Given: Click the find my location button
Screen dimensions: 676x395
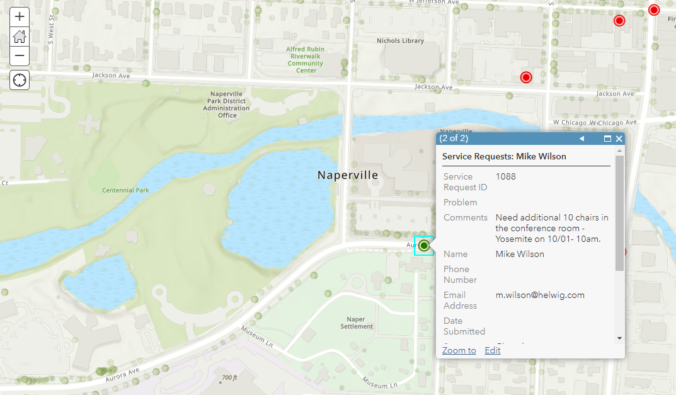Looking at the screenshot, I should coord(19,80).
